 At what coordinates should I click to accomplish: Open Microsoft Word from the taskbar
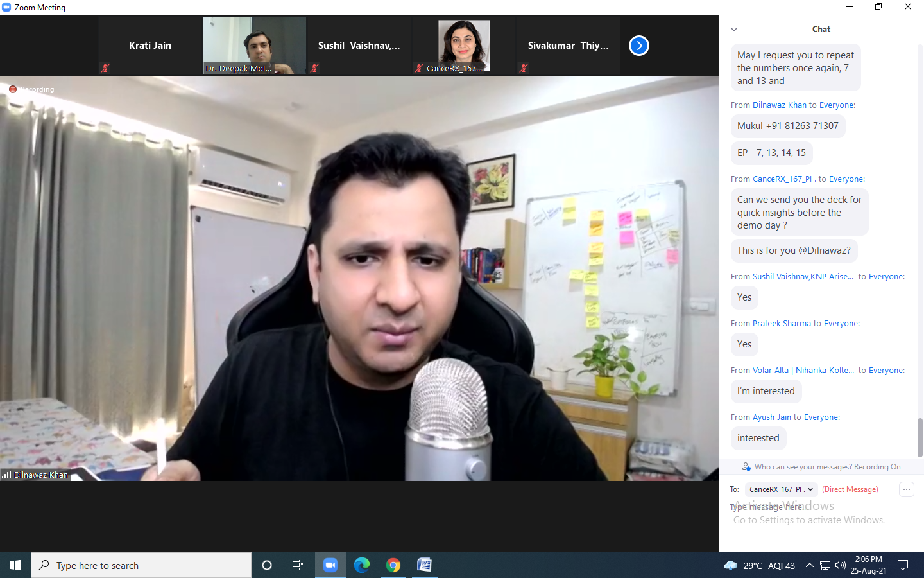[425, 565]
